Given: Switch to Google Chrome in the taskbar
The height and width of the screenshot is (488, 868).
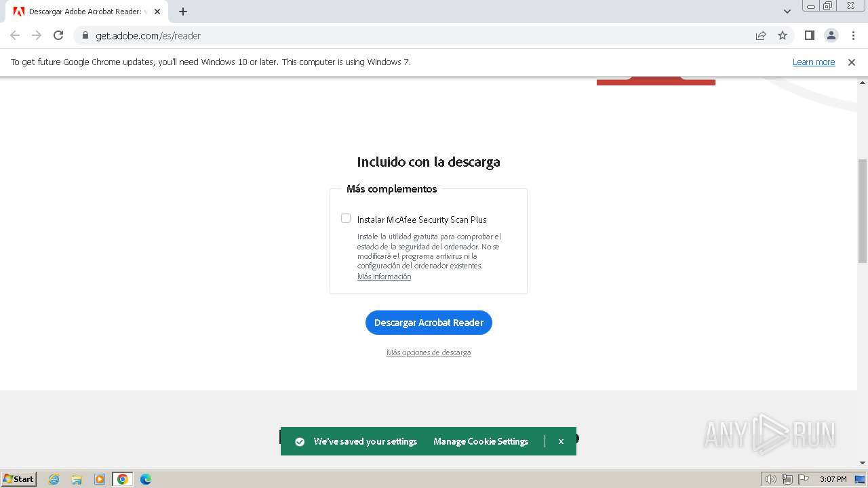Looking at the screenshot, I should [x=123, y=479].
